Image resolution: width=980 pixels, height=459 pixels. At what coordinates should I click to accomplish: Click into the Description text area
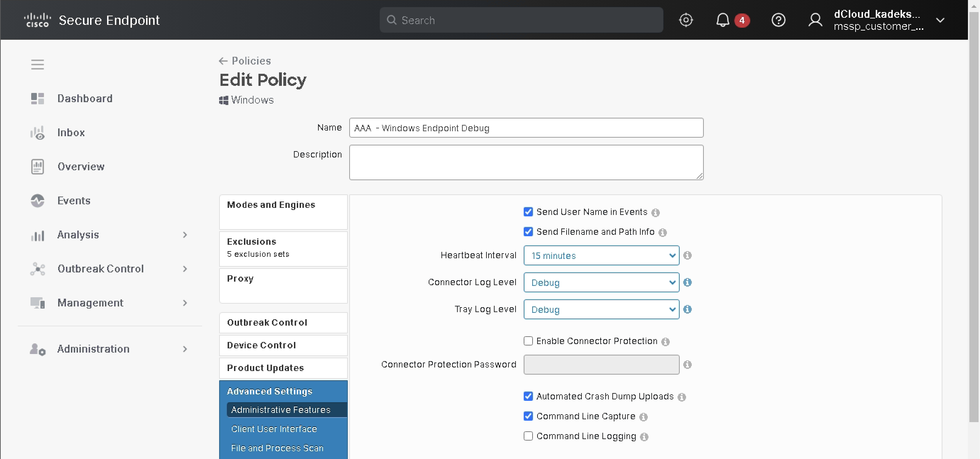point(526,162)
